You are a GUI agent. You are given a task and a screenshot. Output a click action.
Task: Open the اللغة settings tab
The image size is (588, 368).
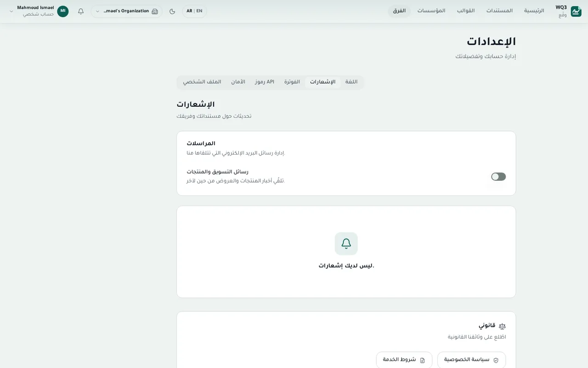pyautogui.click(x=351, y=82)
